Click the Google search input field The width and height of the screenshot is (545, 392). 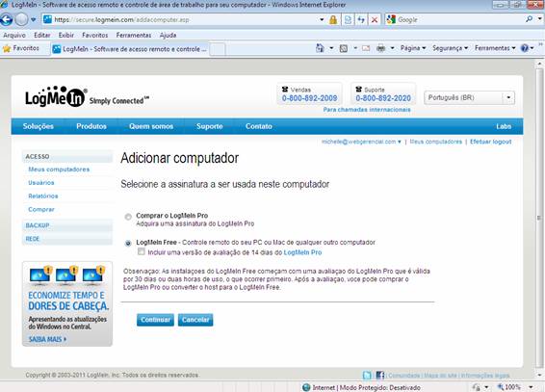[x=459, y=20]
